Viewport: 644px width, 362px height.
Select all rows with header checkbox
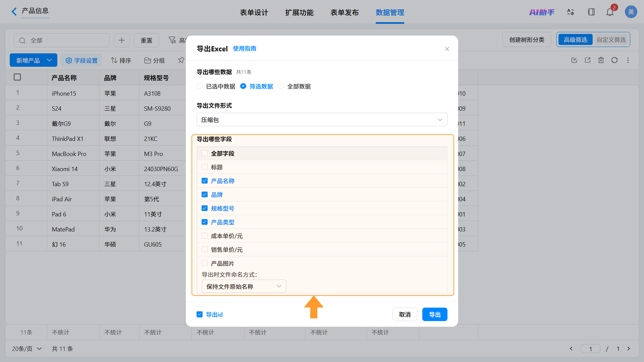pos(17,77)
